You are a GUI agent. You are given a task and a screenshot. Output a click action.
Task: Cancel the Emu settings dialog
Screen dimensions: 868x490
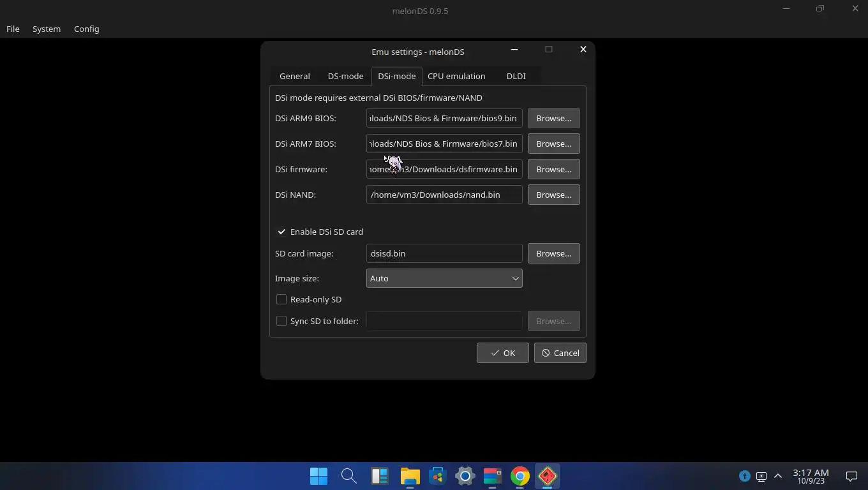pos(560,353)
